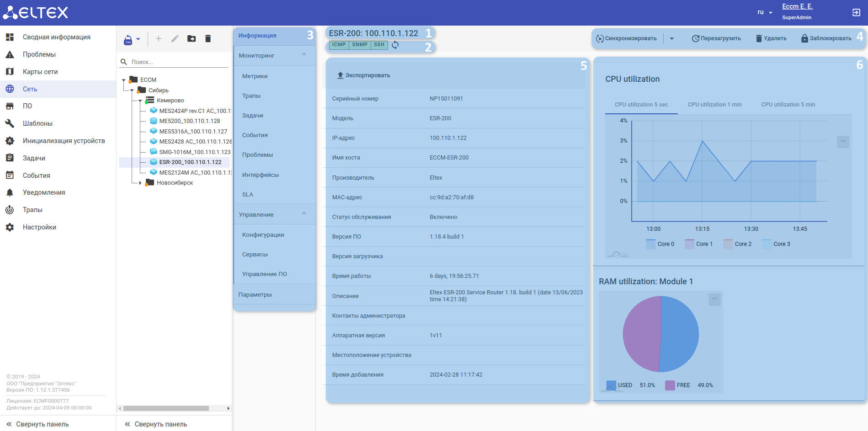Toggle FREE slice in RAM legend
The height and width of the screenshot is (431, 868).
[689, 385]
